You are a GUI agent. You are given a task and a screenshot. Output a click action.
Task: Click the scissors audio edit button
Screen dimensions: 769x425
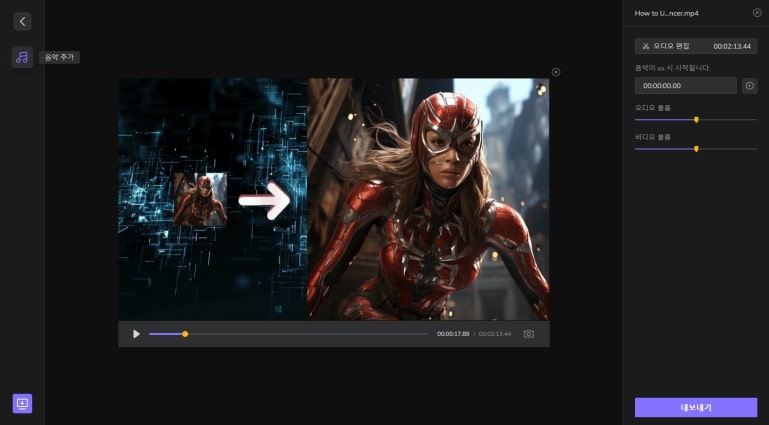click(x=696, y=46)
